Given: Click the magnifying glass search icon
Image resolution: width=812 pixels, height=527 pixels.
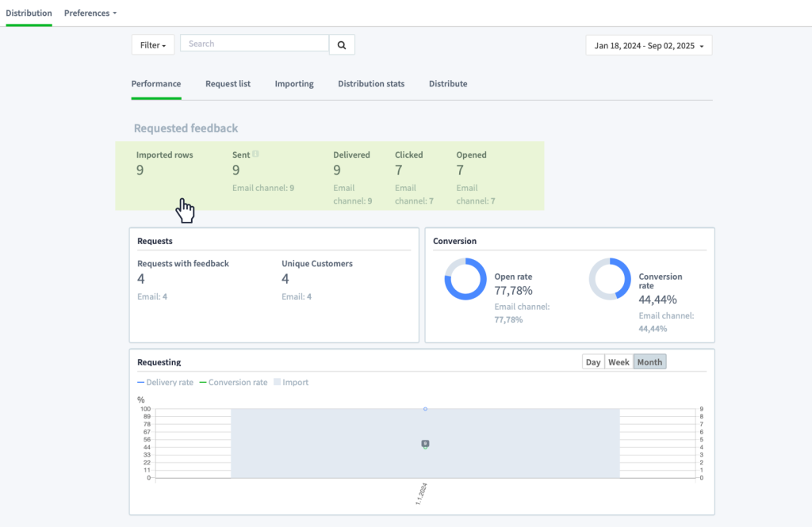Looking at the screenshot, I should pyautogui.click(x=342, y=45).
